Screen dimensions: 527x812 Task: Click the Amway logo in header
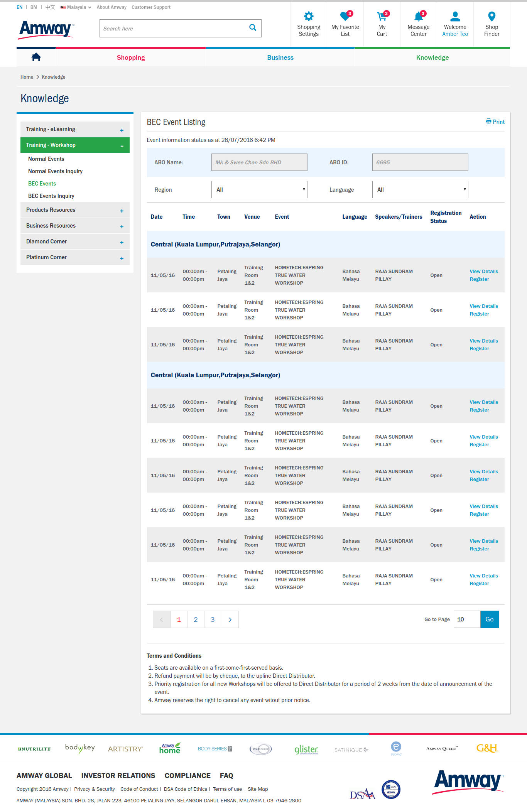[x=46, y=30]
